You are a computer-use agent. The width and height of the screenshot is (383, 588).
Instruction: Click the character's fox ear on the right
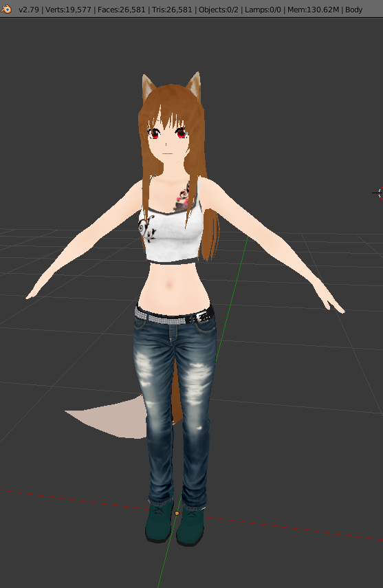(x=195, y=86)
